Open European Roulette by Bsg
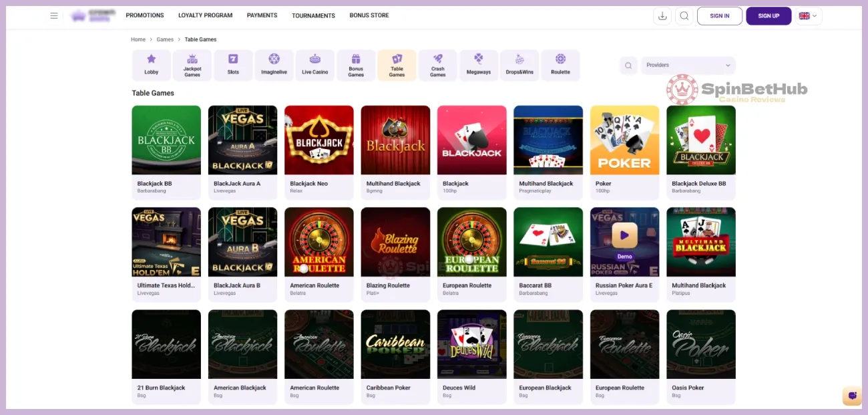Image resolution: width=868 pixels, height=415 pixels. click(624, 344)
